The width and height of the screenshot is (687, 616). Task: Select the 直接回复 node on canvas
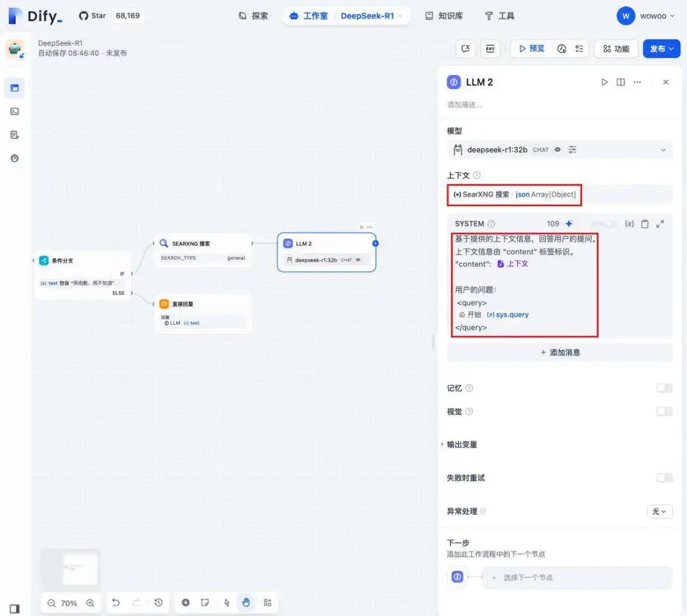coord(203,314)
